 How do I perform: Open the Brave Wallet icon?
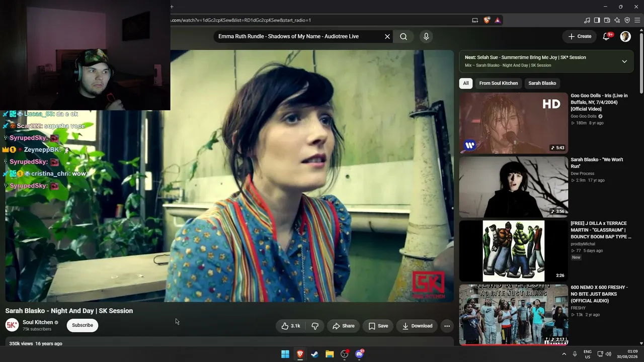[x=607, y=20]
